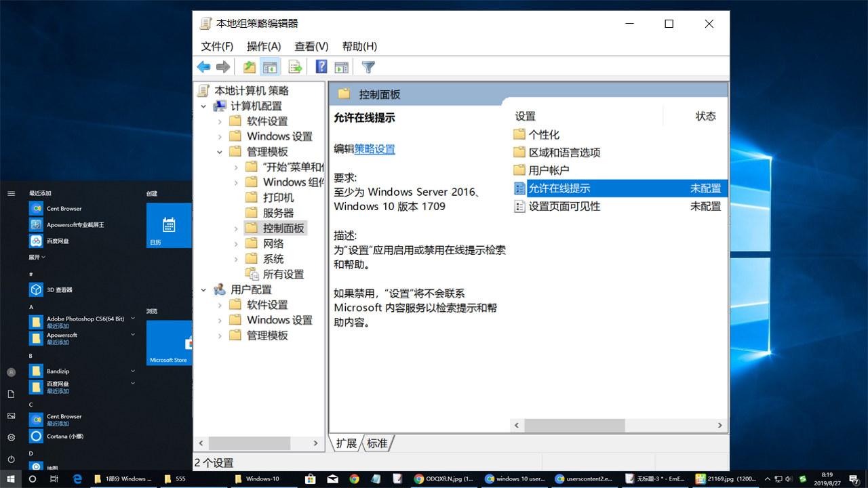Select the 允许在线提示 policy row
This screenshot has width=868, height=488.
[620, 188]
